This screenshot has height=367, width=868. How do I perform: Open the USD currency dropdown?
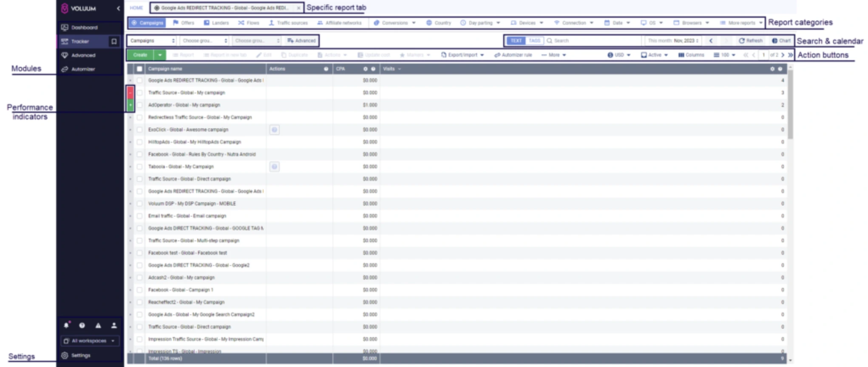[x=619, y=55]
